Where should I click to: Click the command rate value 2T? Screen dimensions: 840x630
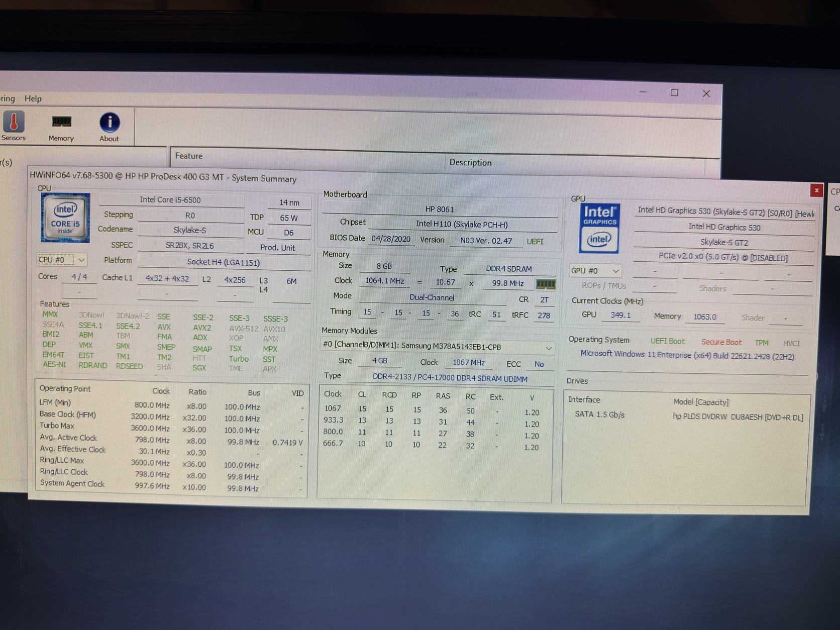tap(544, 300)
